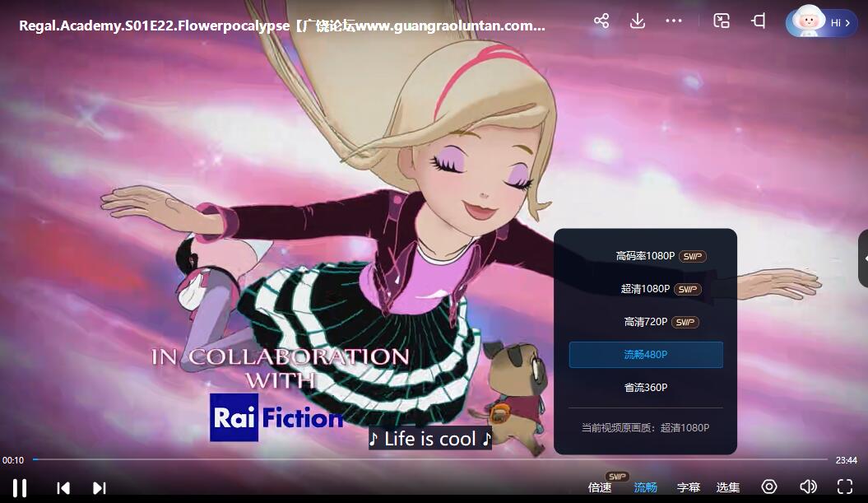The width and height of the screenshot is (868, 503).
Task: Click the elapsed time 00:10
Action: point(13,460)
